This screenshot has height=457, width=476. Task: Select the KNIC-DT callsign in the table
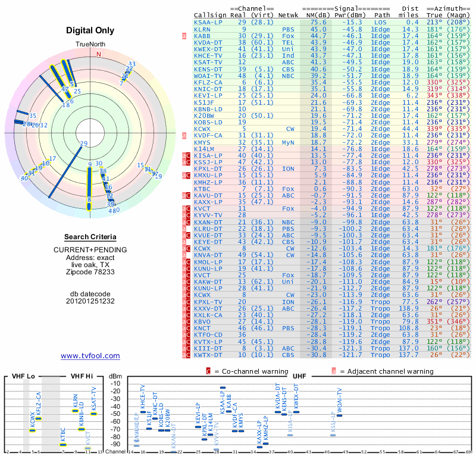point(208,89)
